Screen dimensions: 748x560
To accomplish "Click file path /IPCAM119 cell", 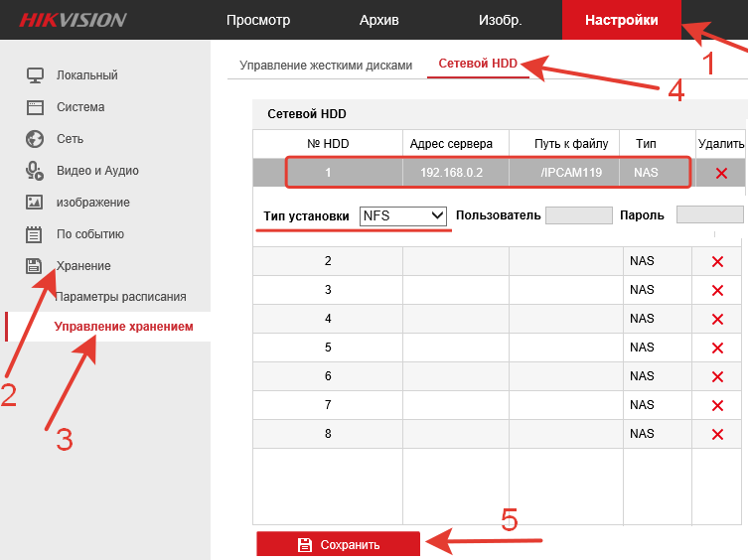I will point(564,173).
